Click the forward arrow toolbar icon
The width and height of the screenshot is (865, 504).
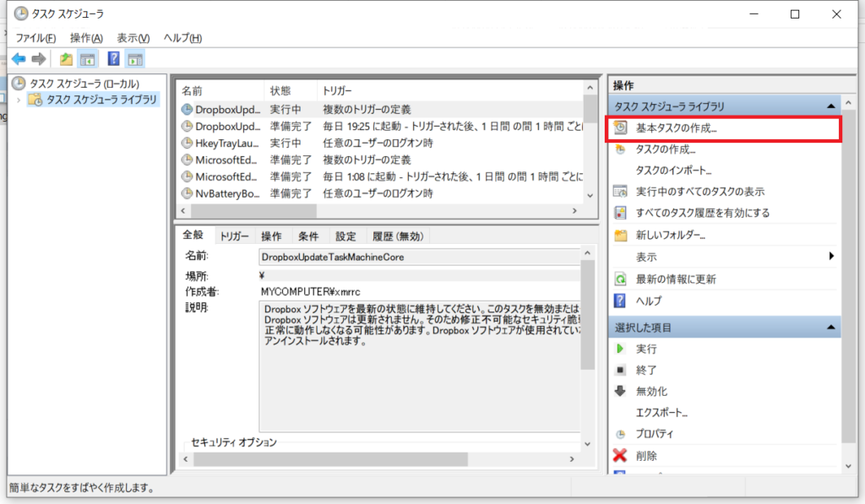pyautogui.click(x=38, y=59)
